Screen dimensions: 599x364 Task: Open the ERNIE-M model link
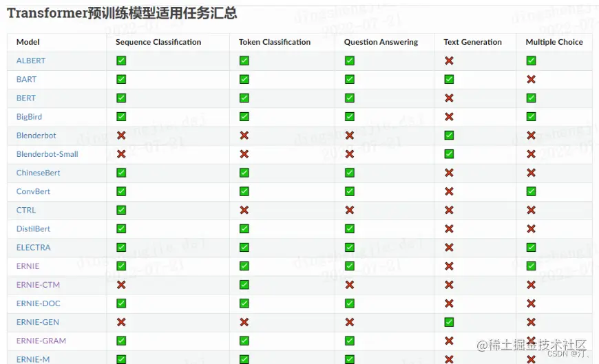(x=33, y=359)
